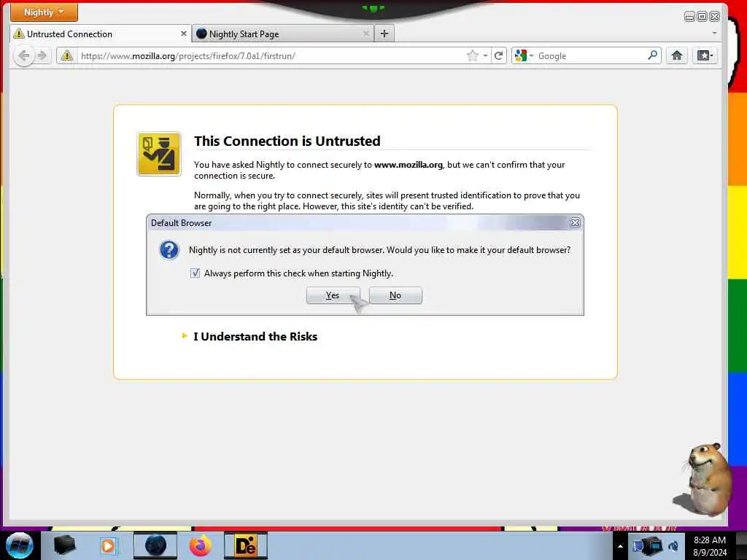Open the Google search engine selector
Screen dimensions: 747x560
[524, 55]
